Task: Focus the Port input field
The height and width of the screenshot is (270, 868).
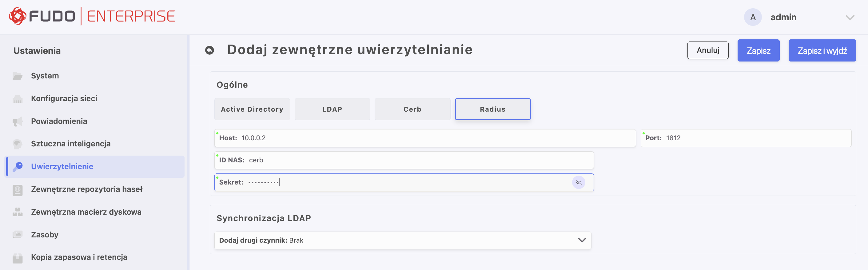Action: pos(755,138)
